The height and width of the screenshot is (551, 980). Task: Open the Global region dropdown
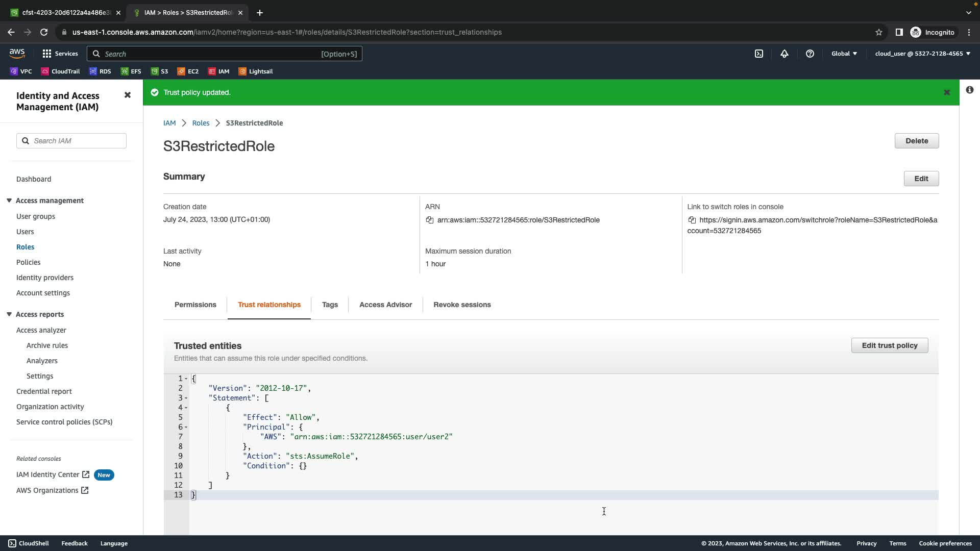tap(844, 54)
